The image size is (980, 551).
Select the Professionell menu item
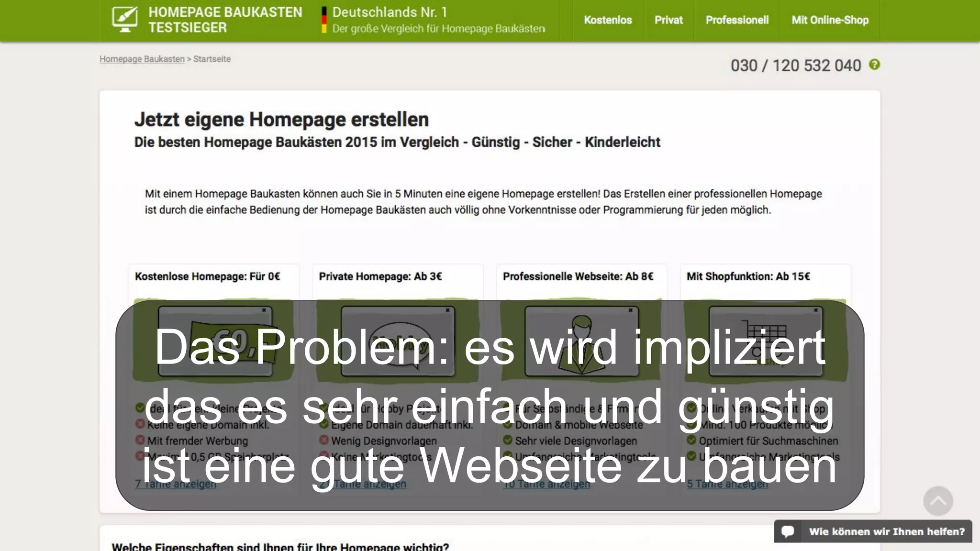click(737, 20)
